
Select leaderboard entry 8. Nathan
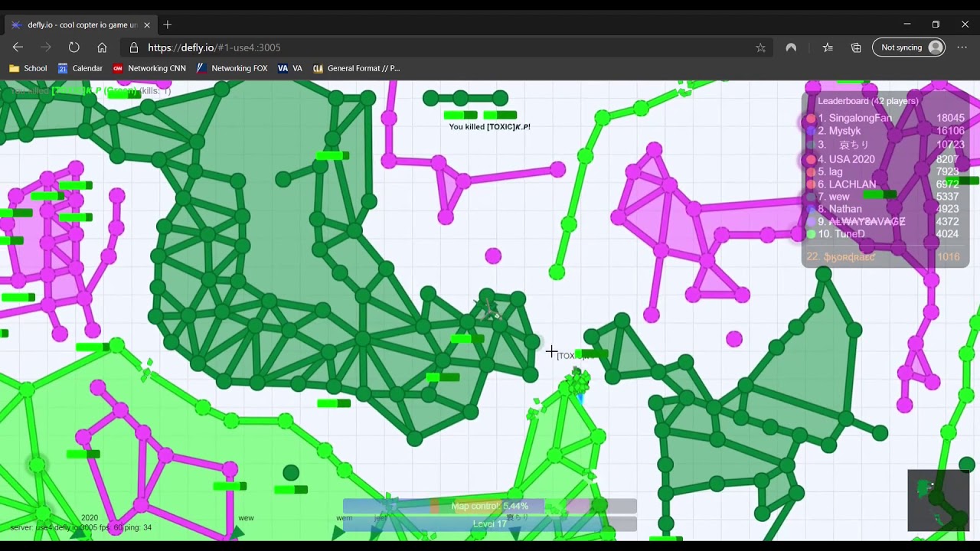[x=885, y=209]
